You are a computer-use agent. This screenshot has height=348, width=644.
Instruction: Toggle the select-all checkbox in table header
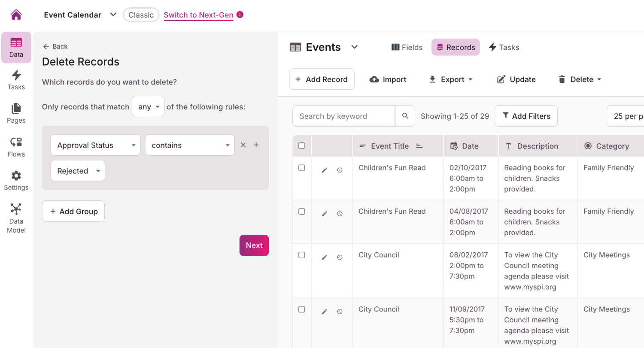click(301, 146)
